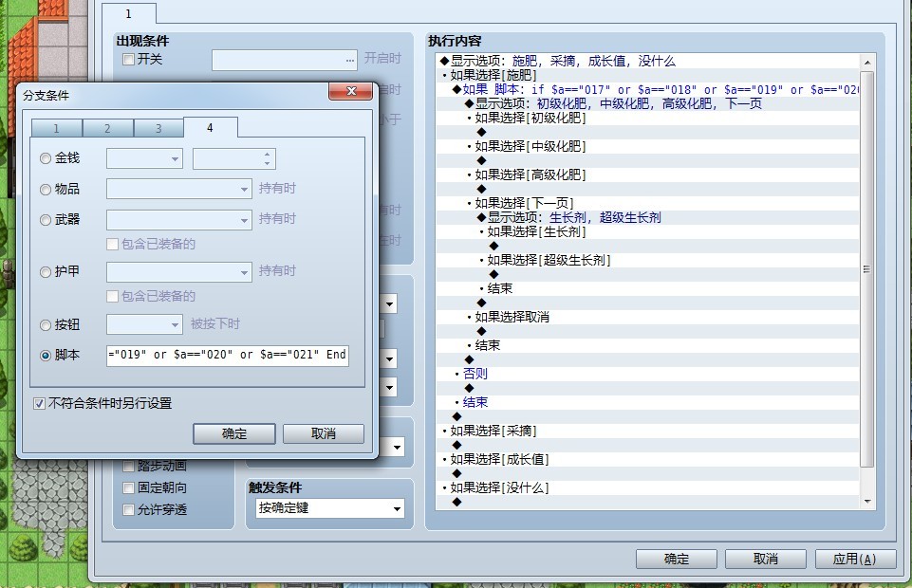Enable the 固定朝向 checkbox
The image size is (912, 588).
click(129, 488)
